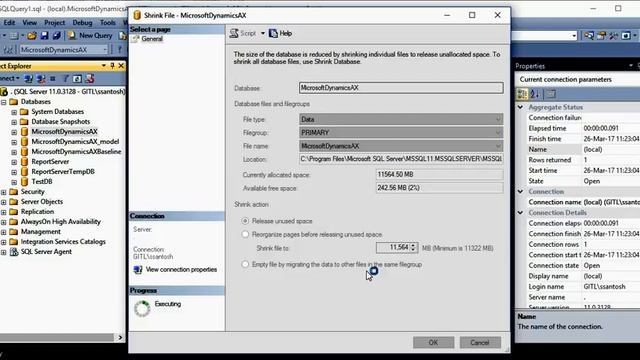Viewport: 640px width, 360px height.
Task: Click the Script icon in Shrink File dialog
Action: (234, 33)
